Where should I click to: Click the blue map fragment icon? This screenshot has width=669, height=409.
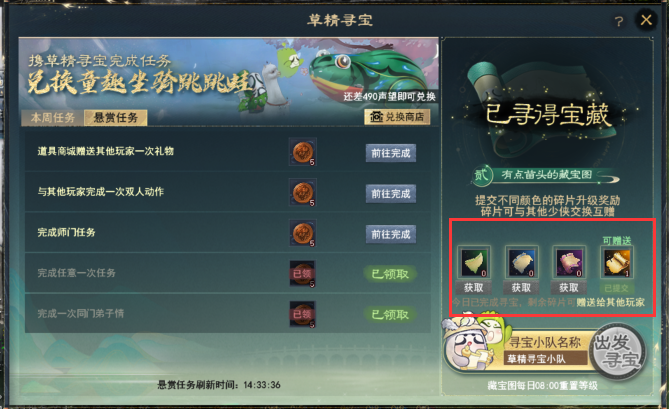pyautogui.click(x=522, y=262)
